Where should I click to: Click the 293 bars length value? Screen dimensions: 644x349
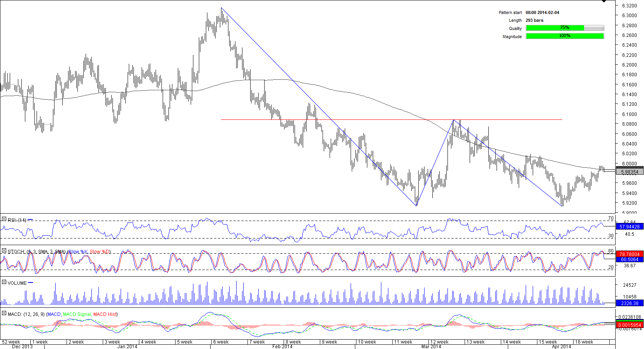535,21
